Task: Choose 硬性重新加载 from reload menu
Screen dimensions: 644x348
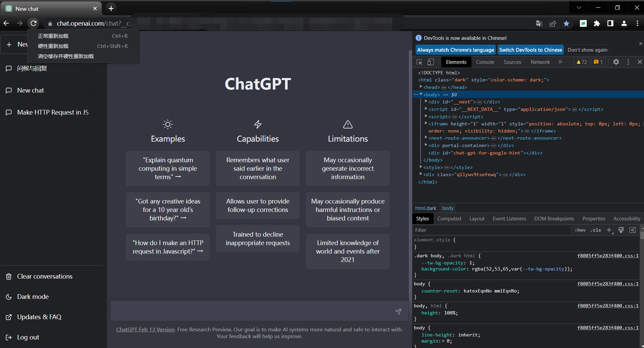Action: [83, 46]
